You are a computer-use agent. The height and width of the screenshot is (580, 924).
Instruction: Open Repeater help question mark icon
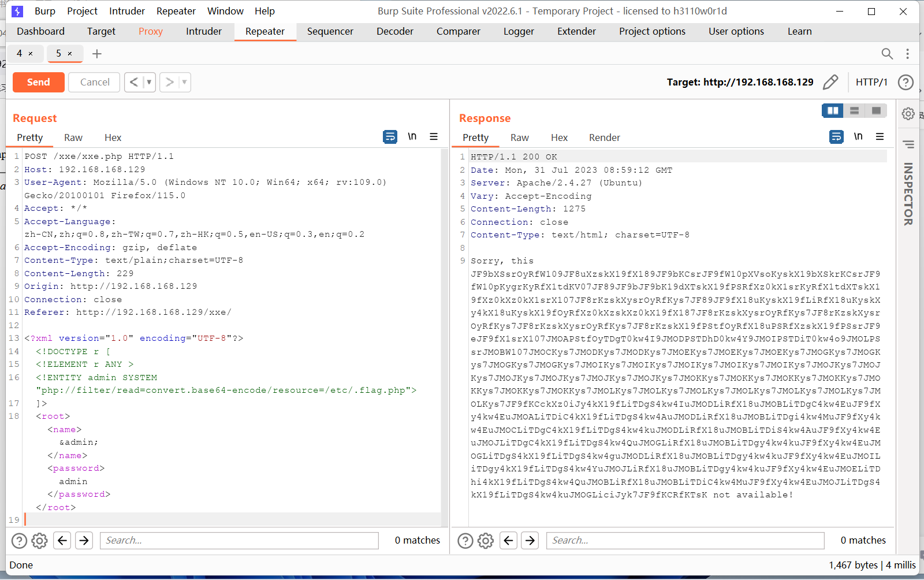906,82
